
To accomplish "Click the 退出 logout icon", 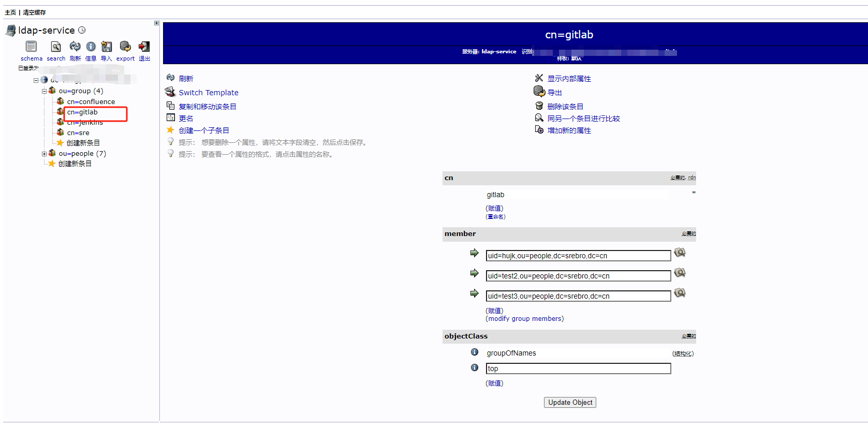I will pyautogui.click(x=144, y=47).
